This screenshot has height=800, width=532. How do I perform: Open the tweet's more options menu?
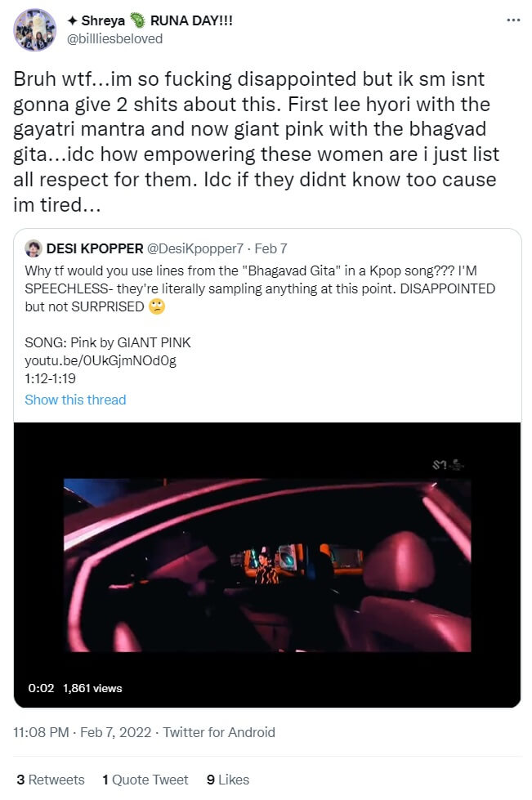coord(512,21)
